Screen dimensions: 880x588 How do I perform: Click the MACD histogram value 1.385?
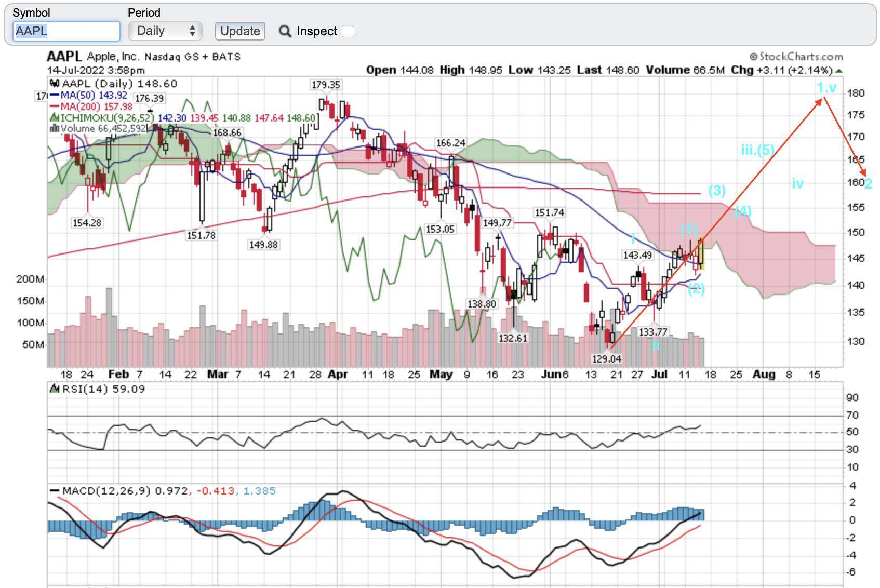[259, 491]
